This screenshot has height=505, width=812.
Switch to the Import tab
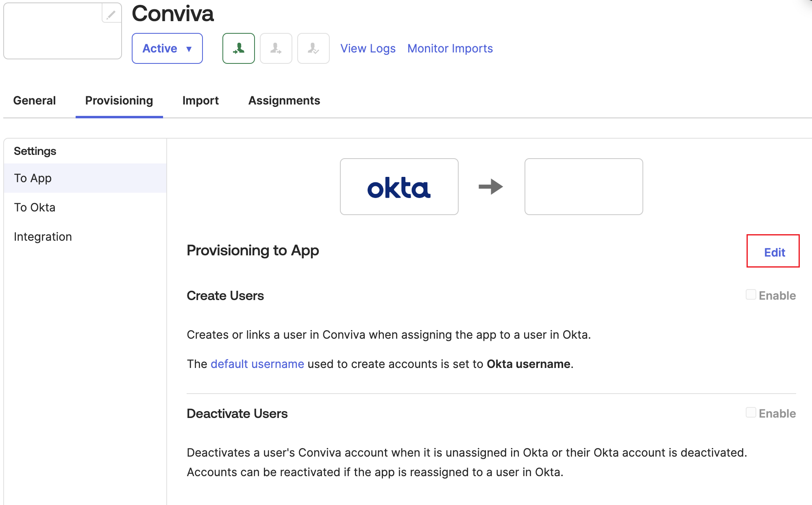[200, 100]
